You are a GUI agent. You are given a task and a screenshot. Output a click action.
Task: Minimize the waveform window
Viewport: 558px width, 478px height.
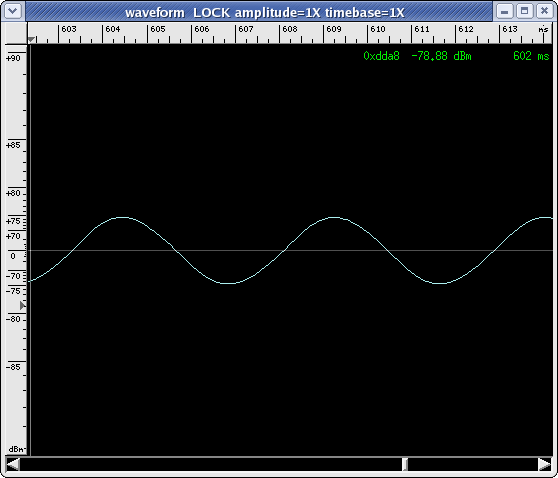504,11
